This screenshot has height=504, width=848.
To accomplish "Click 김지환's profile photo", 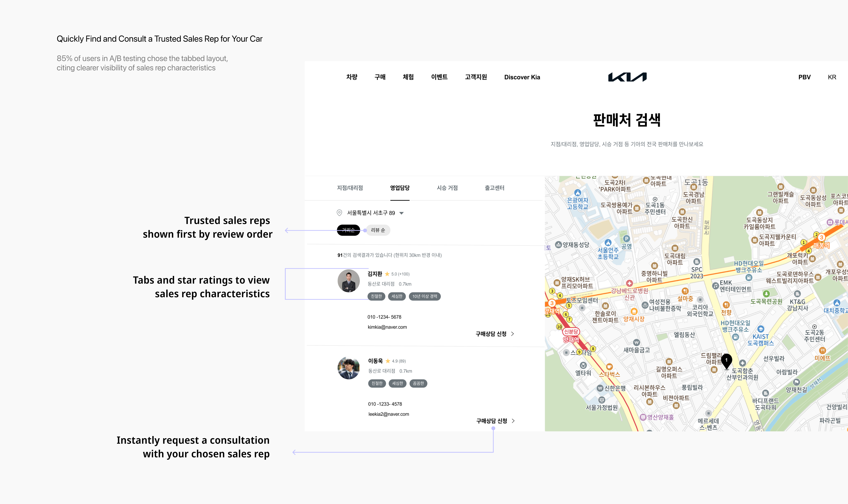I will click(x=348, y=281).
